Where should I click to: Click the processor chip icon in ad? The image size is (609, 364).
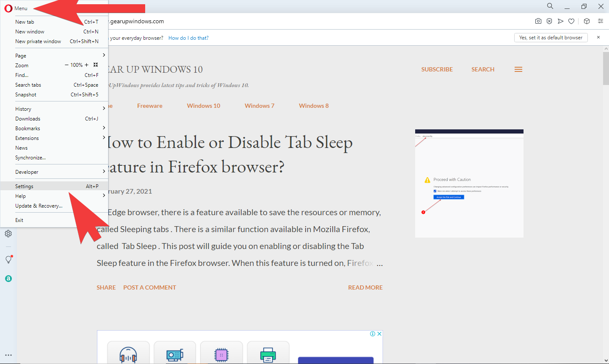coord(221,354)
